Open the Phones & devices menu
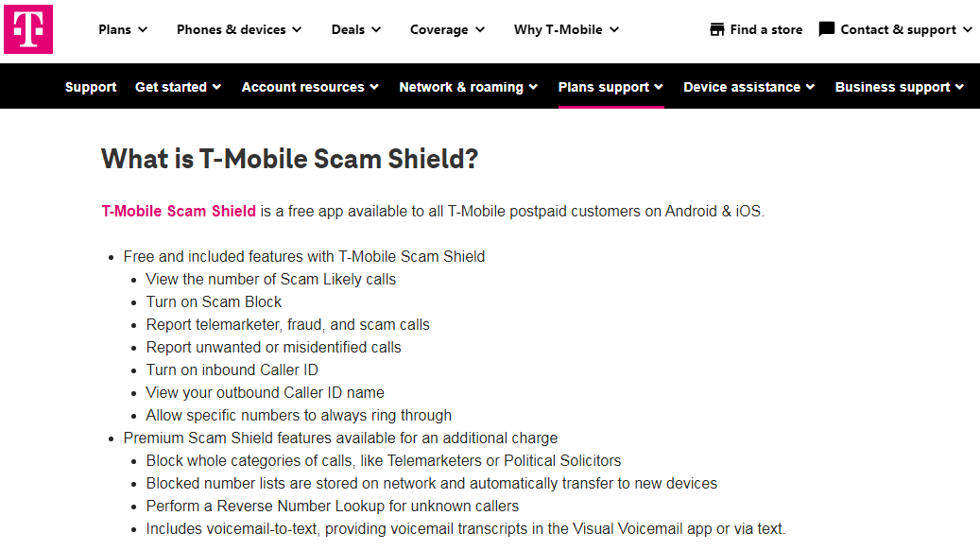 click(x=238, y=29)
